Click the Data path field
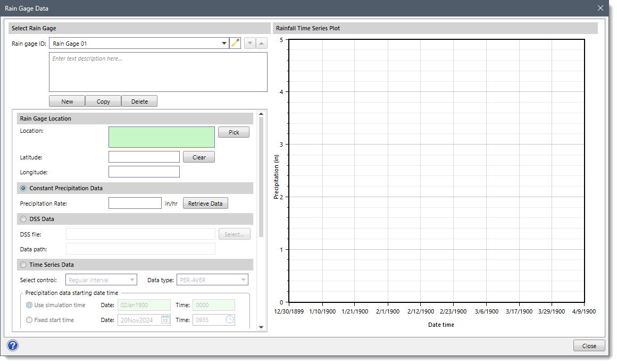 tap(140, 249)
